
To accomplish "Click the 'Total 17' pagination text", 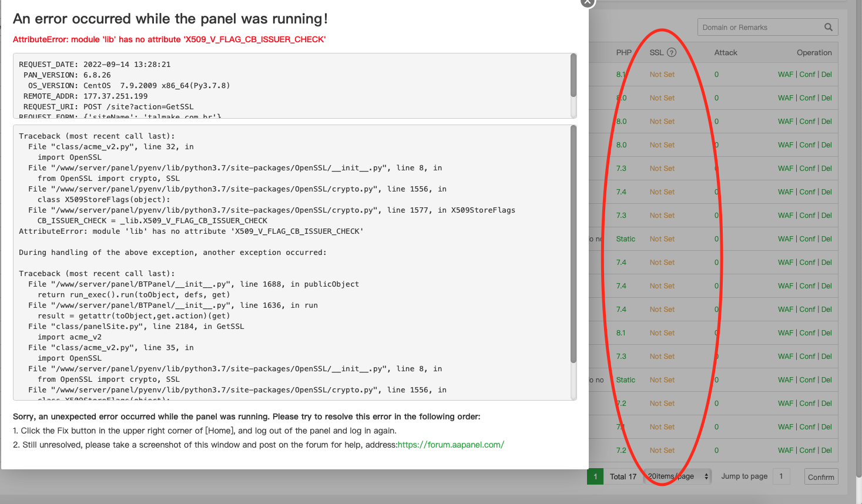I will [623, 476].
